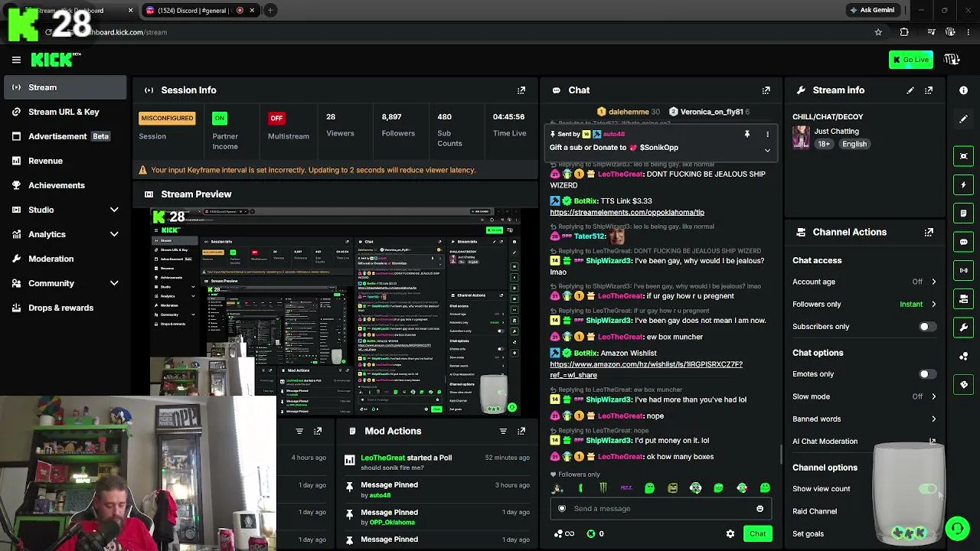
Task: Open the streamelements tip link in chat
Action: pos(627,213)
